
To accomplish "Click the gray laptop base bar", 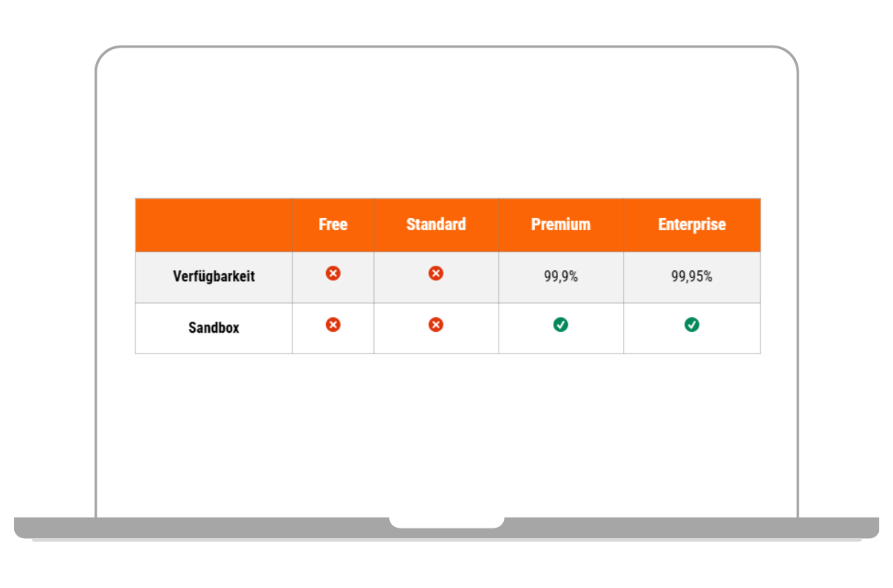I will click(223, 527).
